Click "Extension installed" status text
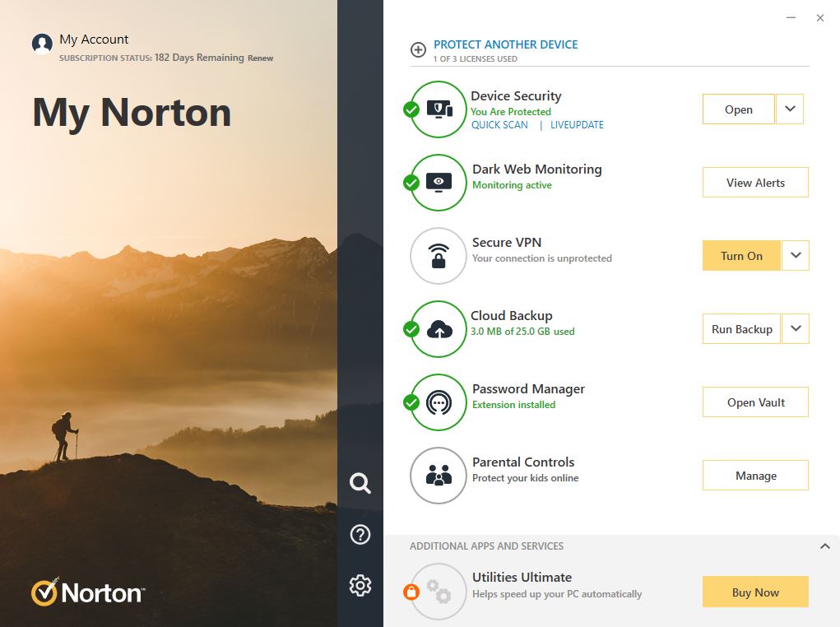This screenshot has width=840, height=627. point(513,405)
